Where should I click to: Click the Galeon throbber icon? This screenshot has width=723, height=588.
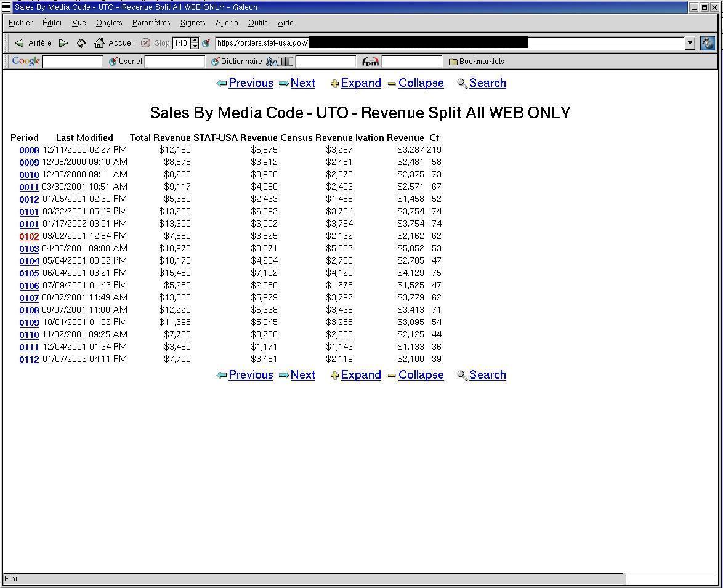pos(708,43)
